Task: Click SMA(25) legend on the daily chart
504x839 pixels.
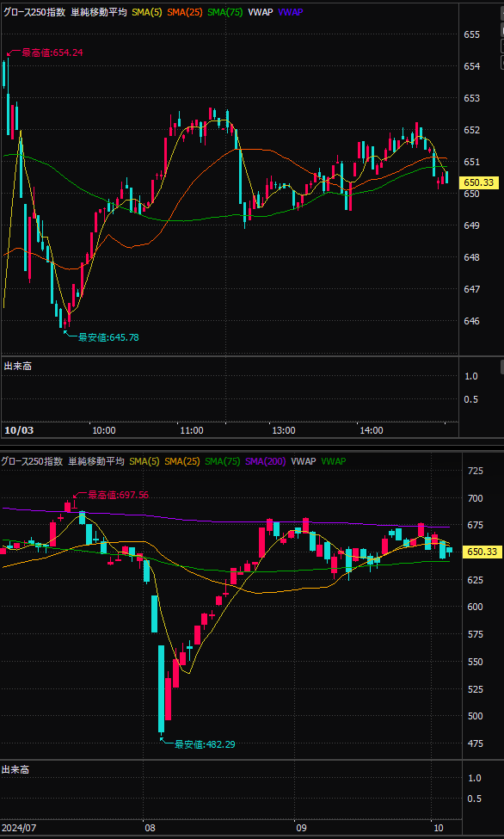Action: pyautogui.click(x=182, y=461)
